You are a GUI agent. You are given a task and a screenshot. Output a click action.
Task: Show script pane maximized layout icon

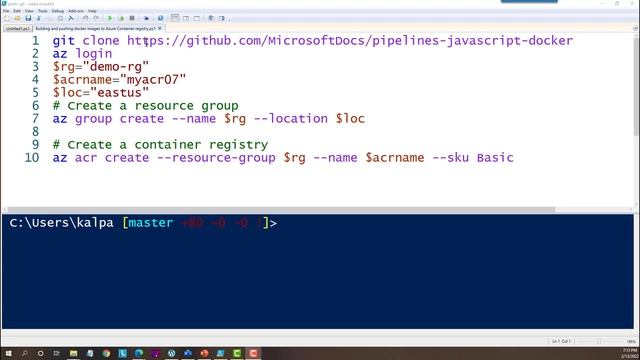[x=197, y=18]
